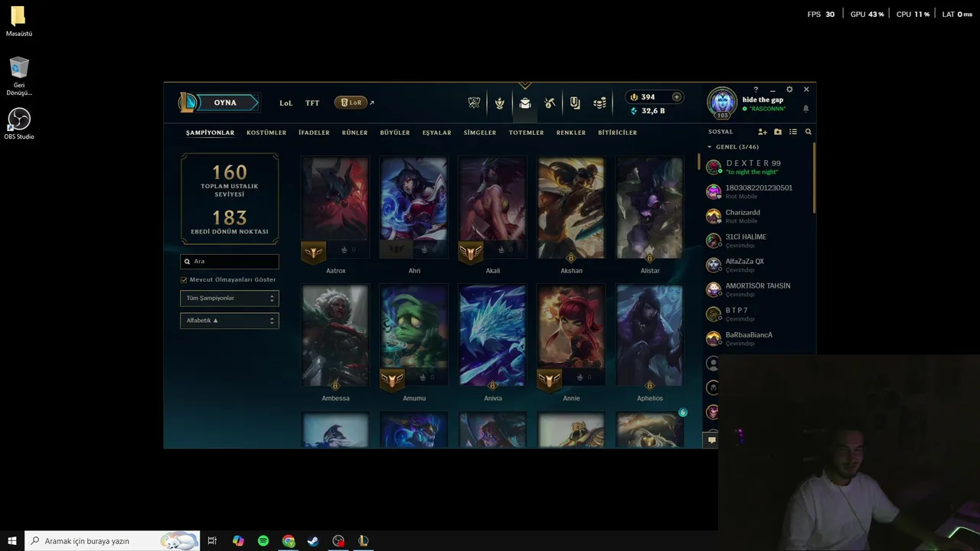980x551 pixels.
Task: Switch to the RENKLER tab
Action: click(x=571, y=132)
